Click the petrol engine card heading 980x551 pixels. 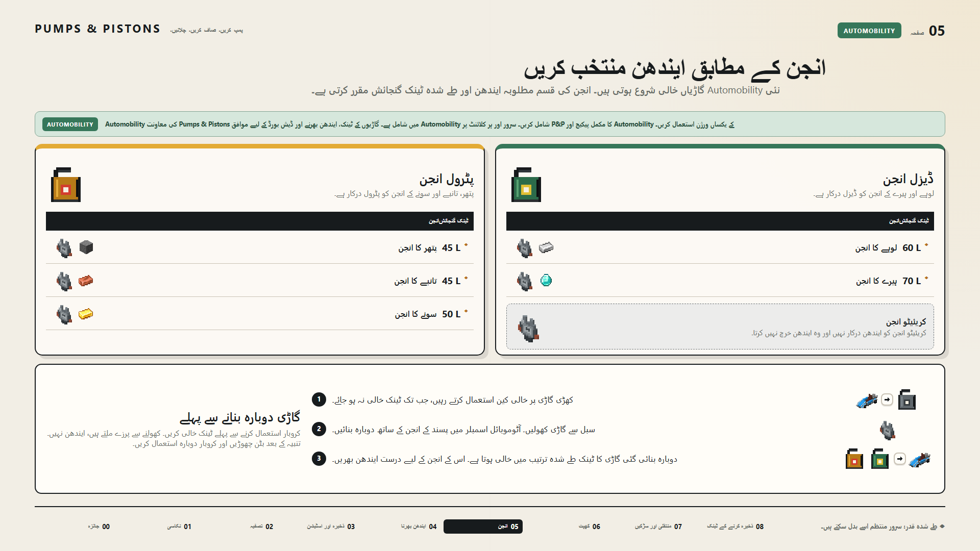click(x=447, y=179)
